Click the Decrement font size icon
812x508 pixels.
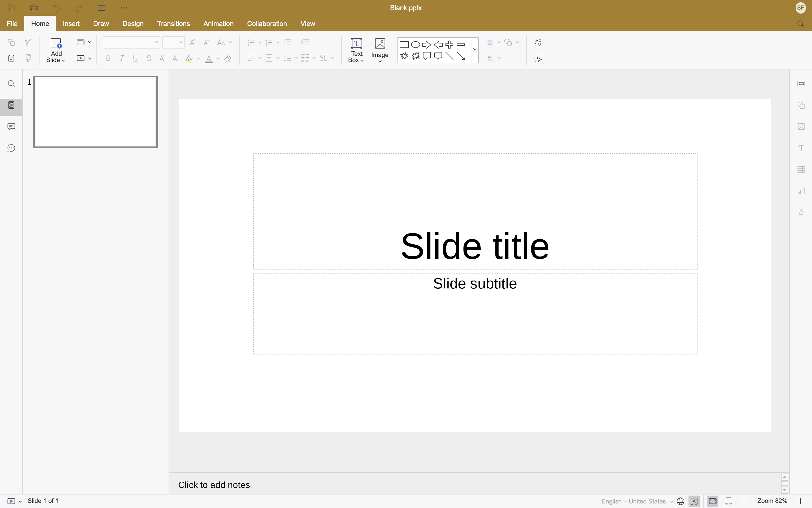pyautogui.click(x=206, y=42)
